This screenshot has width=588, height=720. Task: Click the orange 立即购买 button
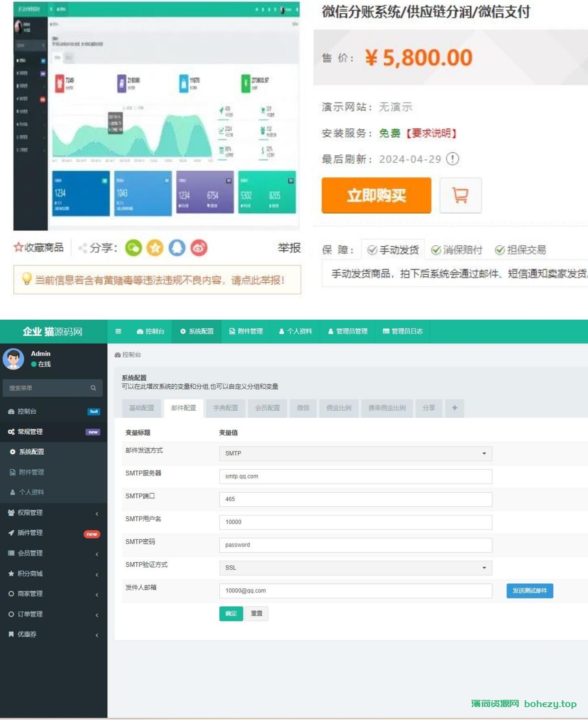(376, 195)
